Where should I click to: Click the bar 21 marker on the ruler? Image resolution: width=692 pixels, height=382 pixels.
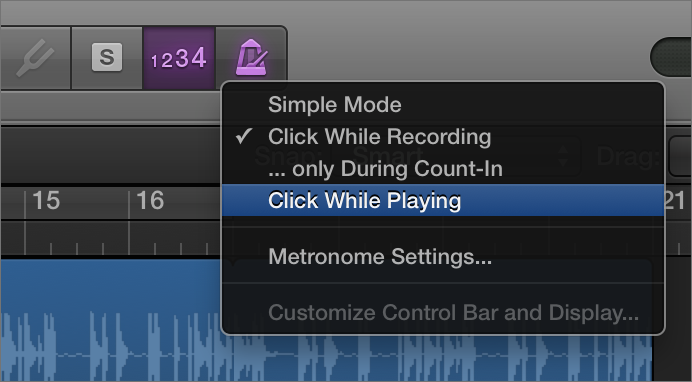tap(674, 201)
